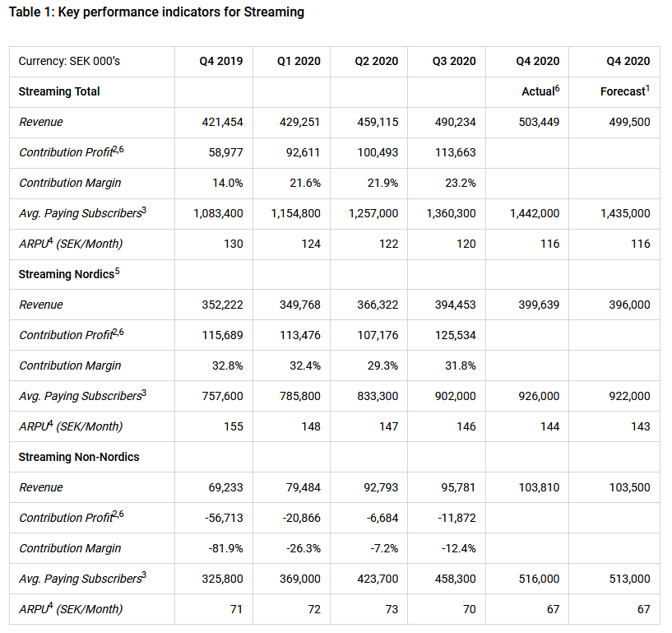Select the "Streaming Nordics" section heading

pyautogui.click(x=67, y=274)
